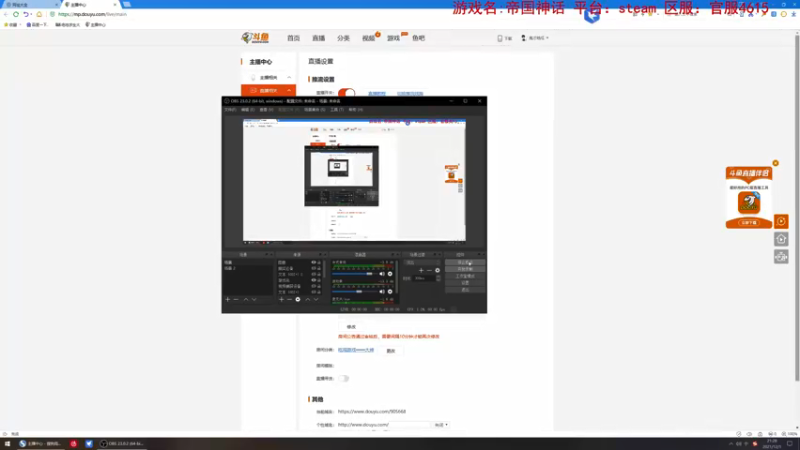Add a new source in the OBS sources panel
The width and height of the screenshot is (800, 450).
(281, 299)
